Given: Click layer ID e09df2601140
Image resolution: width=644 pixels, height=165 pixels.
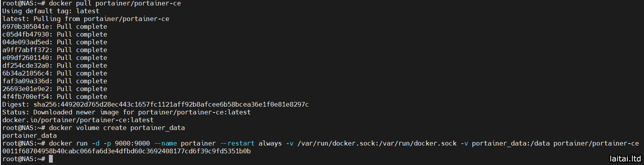Looking at the screenshot, I should pos(26,58).
